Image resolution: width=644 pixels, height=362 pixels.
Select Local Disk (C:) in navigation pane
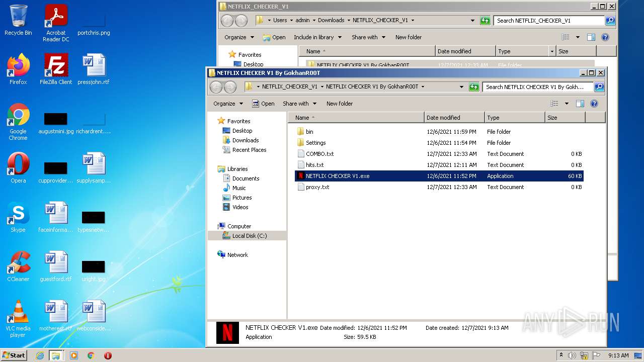[247, 236]
